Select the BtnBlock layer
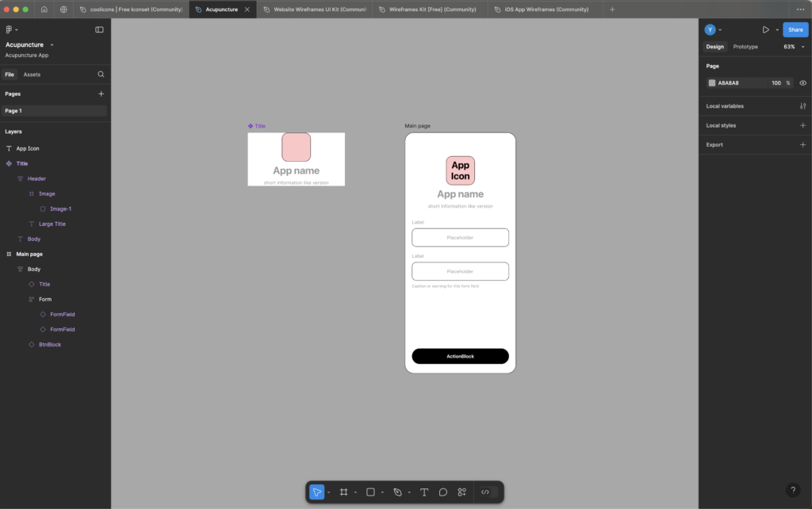The height and width of the screenshot is (509, 812). tap(50, 345)
